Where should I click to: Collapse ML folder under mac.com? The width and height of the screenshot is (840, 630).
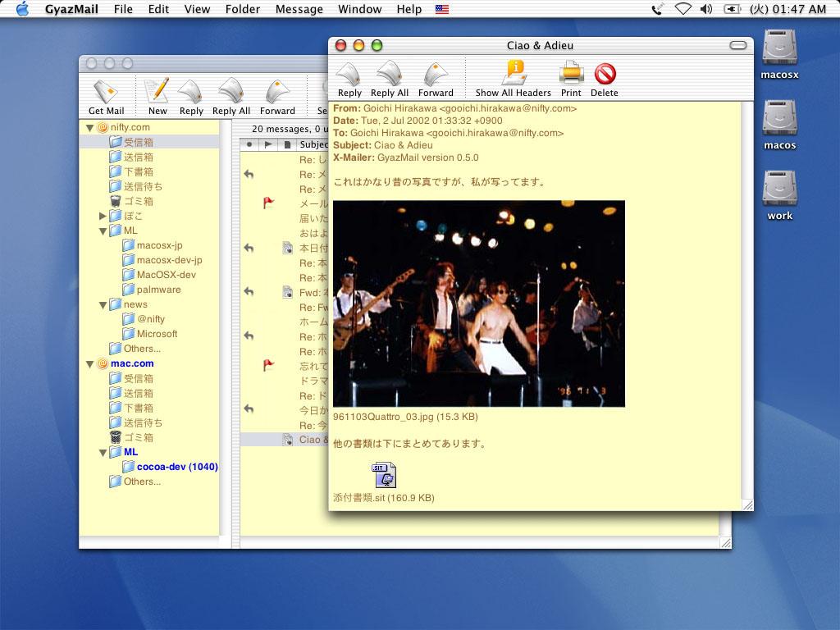point(103,453)
